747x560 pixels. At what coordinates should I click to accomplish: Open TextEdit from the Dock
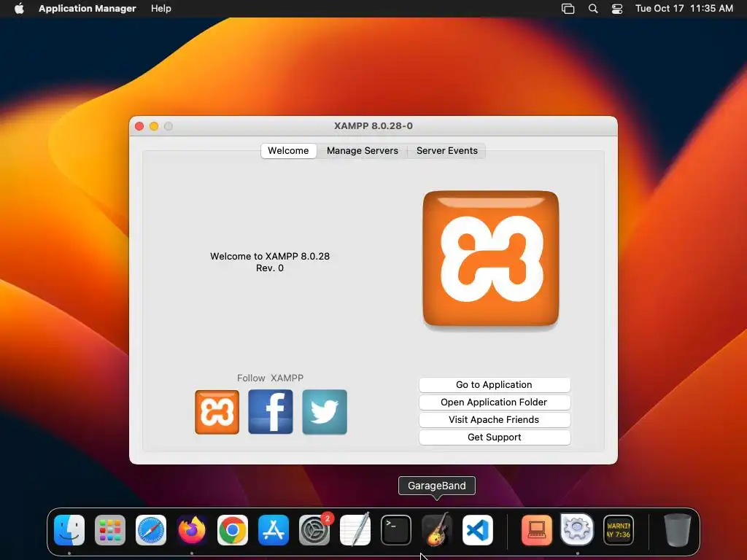click(x=355, y=530)
